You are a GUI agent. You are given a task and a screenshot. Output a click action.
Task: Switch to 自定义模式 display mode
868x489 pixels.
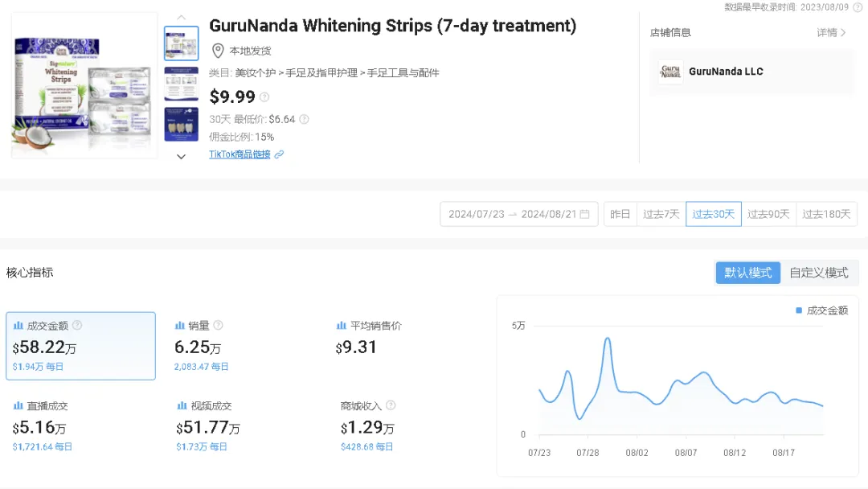pyautogui.click(x=819, y=273)
